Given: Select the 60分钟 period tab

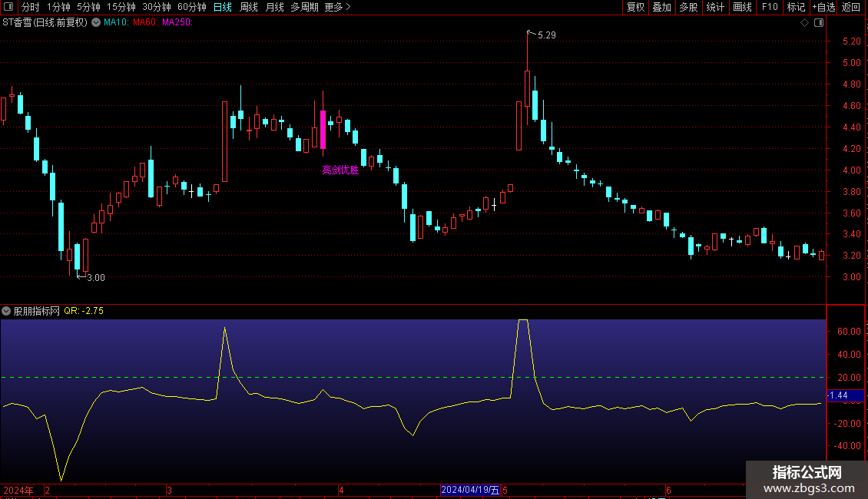Looking at the screenshot, I should pyautogui.click(x=191, y=7).
